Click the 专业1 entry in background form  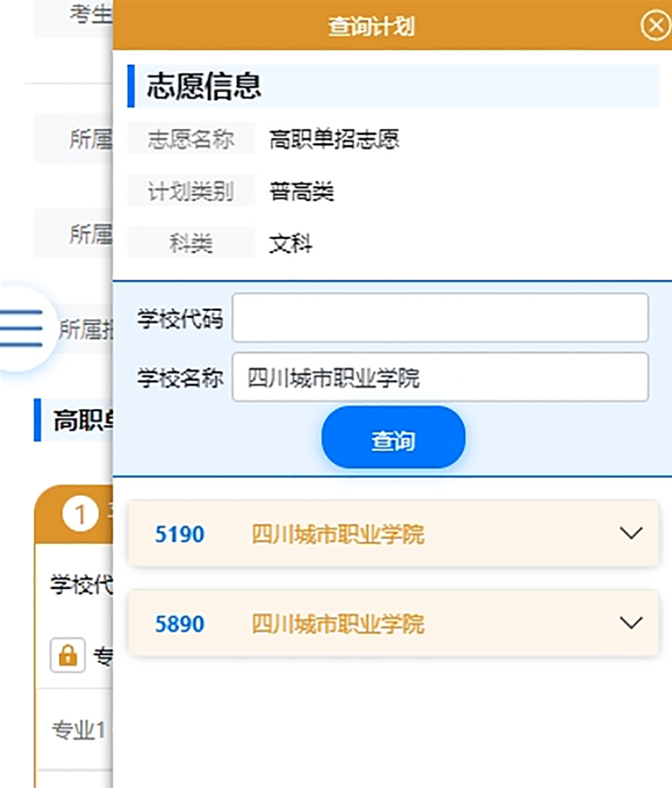(78, 730)
